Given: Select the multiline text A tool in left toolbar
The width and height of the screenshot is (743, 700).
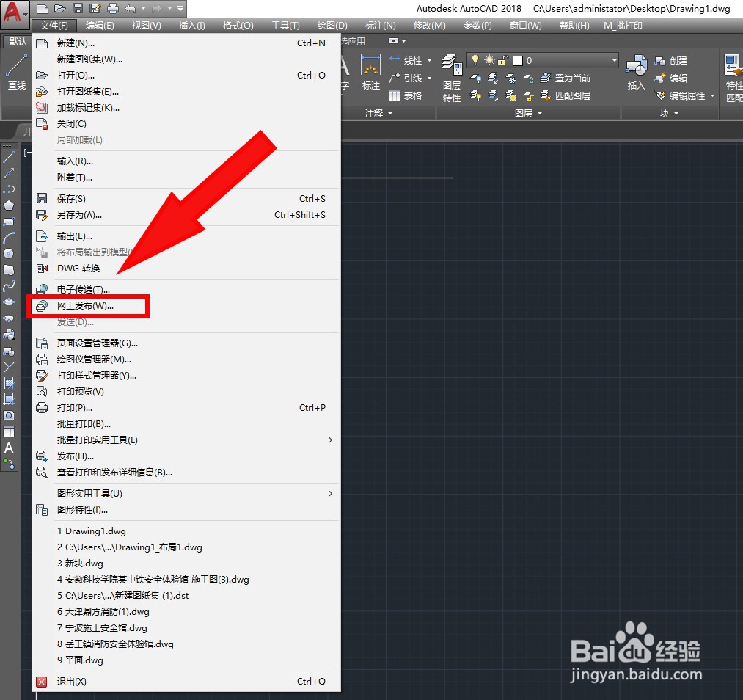Looking at the screenshot, I should [x=9, y=448].
